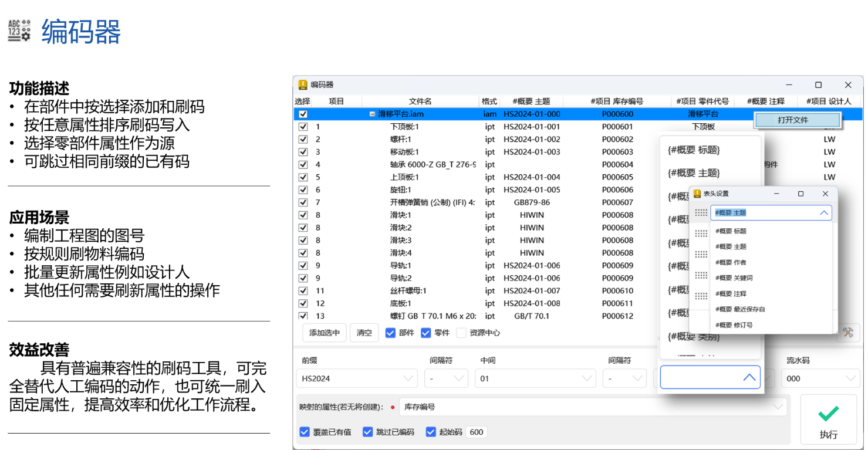Select #概要 作者 in the header dropdown list

(731, 262)
